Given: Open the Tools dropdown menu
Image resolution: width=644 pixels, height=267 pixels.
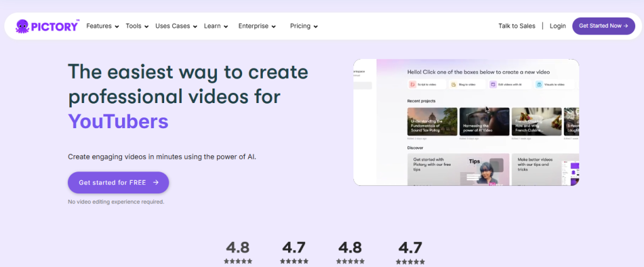Looking at the screenshot, I should pyautogui.click(x=137, y=26).
